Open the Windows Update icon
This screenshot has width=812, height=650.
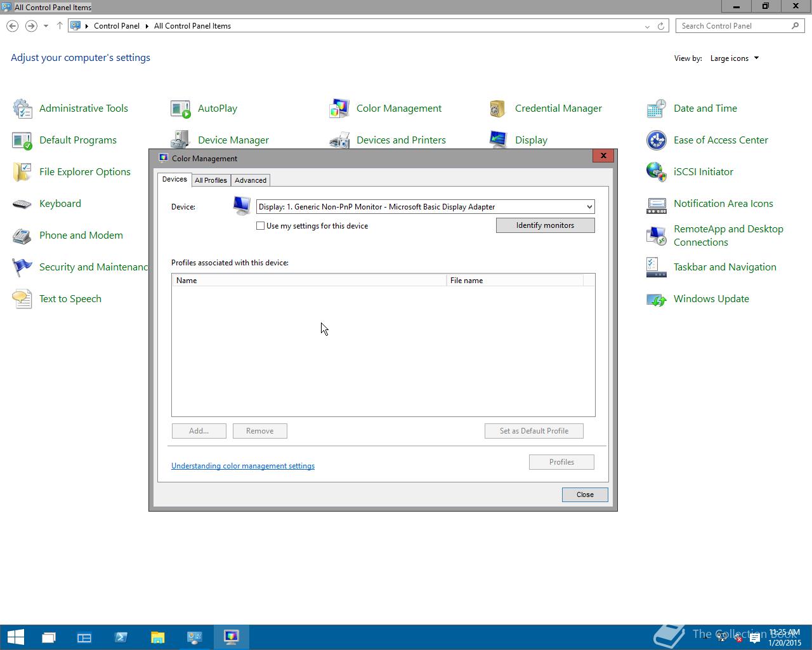pyautogui.click(x=657, y=299)
